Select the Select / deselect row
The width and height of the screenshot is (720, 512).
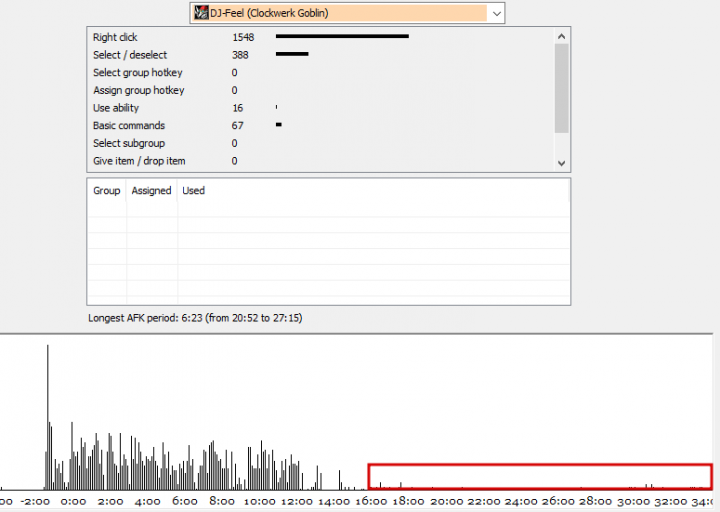[x=320, y=55]
